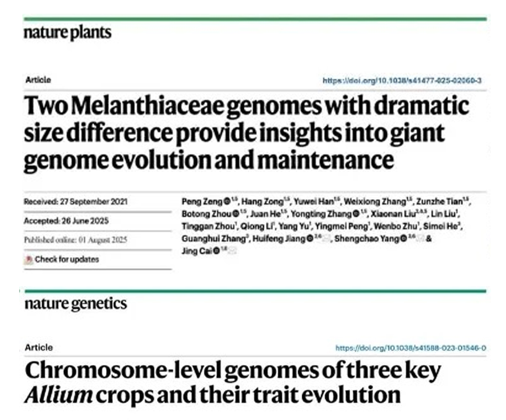Select the Allium crops article title
The height and width of the screenshot is (420, 506).
tap(233, 383)
